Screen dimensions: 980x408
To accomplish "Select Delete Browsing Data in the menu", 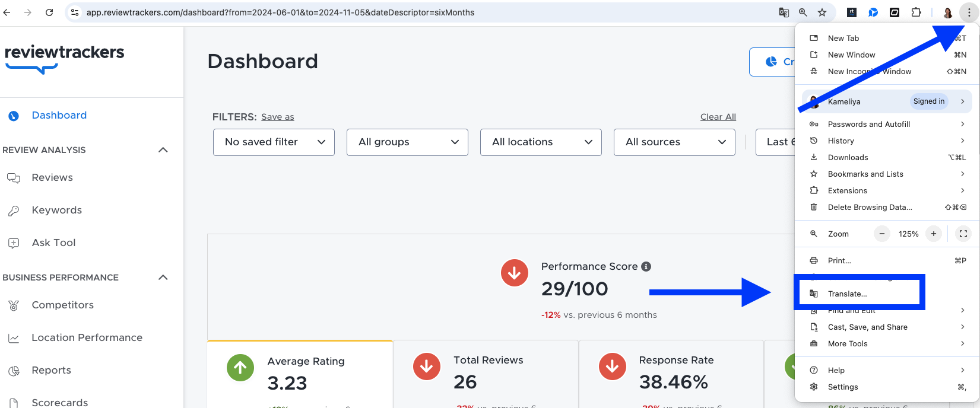I will 887,207.
